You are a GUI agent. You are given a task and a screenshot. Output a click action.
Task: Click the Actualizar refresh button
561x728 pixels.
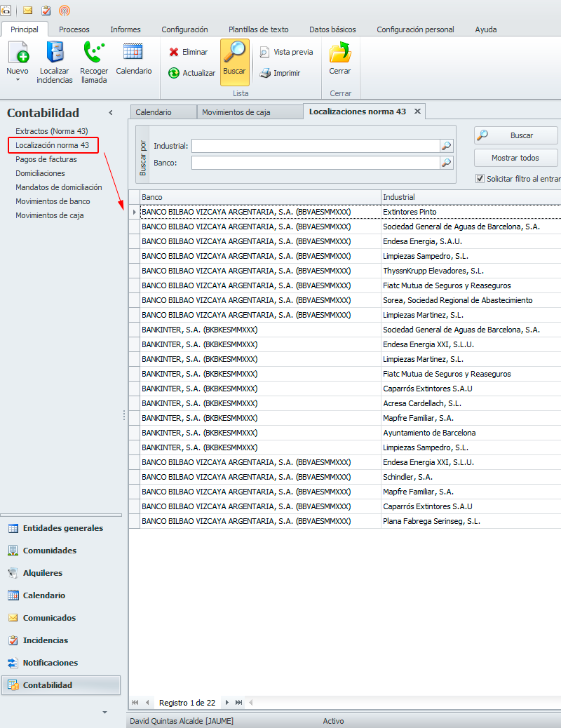click(192, 73)
